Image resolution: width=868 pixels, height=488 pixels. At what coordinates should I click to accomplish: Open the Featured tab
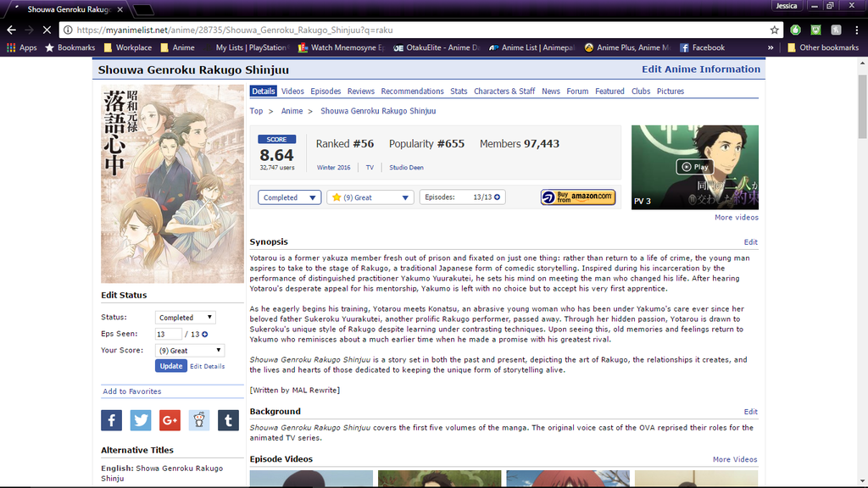click(609, 91)
